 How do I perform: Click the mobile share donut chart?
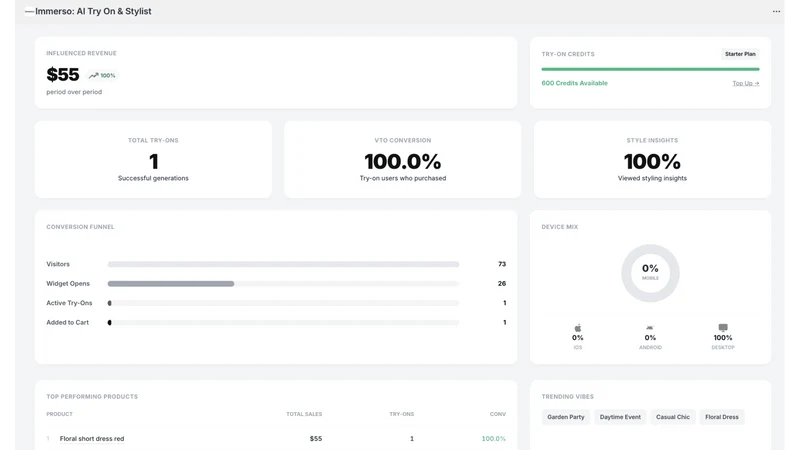[x=650, y=273]
